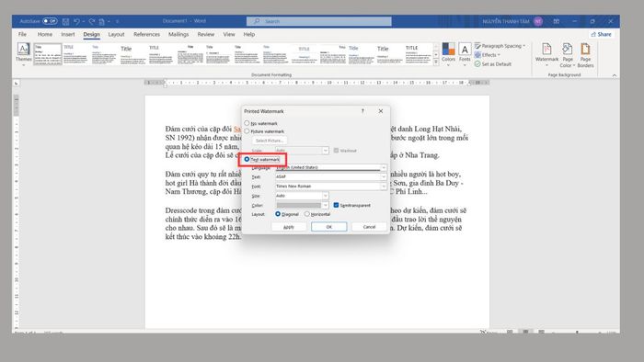Screen dimensions: 644x362
Task: Switch to the Insert tab
Action: pyautogui.click(x=68, y=34)
